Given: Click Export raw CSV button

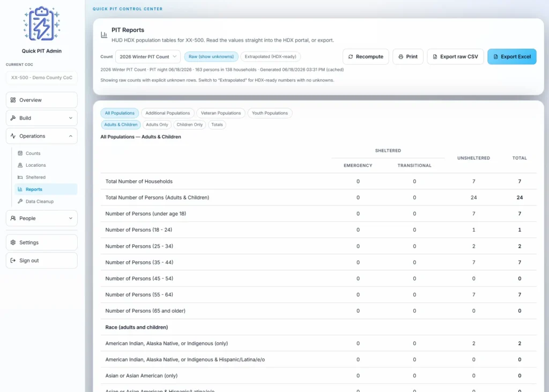Looking at the screenshot, I should click(x=455, y=57).
